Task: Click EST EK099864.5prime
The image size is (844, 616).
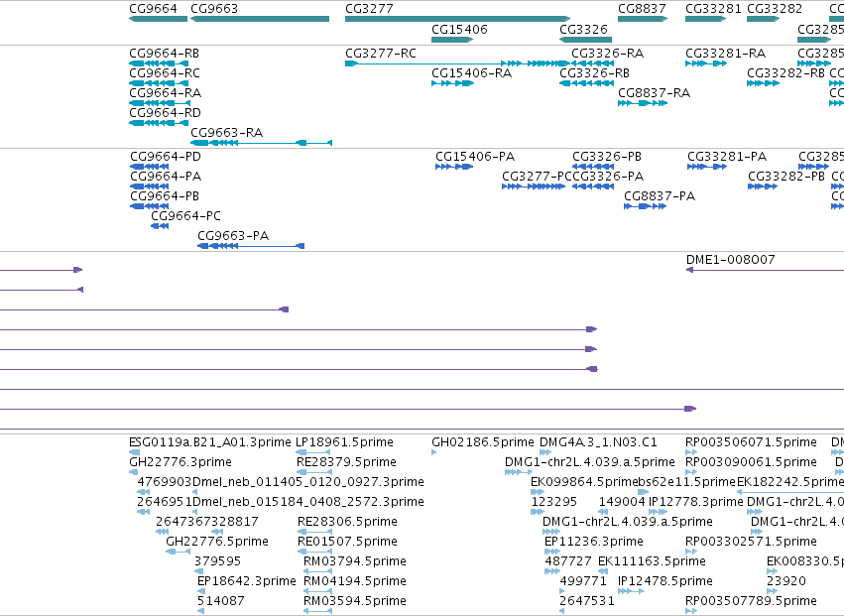Action: tap(538, 492)
